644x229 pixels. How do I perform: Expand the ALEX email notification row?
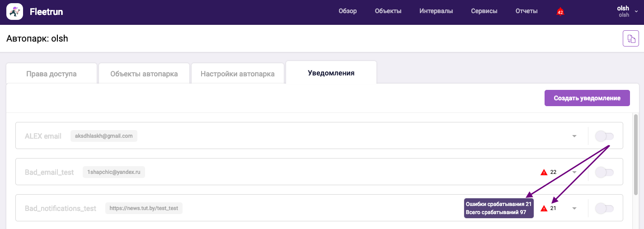click(574, 136)
